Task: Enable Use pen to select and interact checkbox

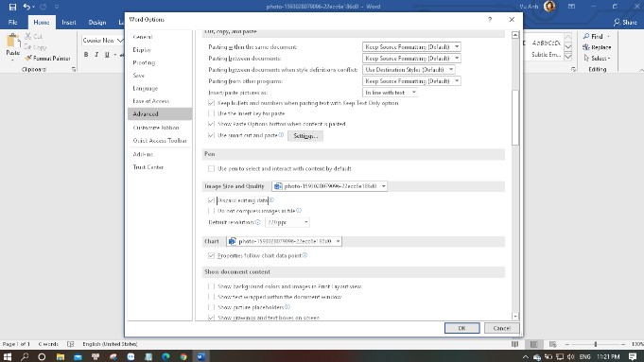Action: [211, 168]
